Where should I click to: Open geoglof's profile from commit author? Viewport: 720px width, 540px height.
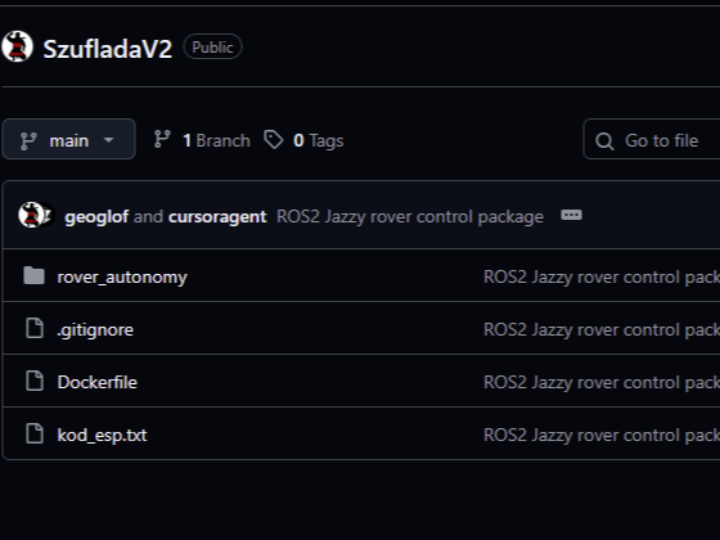(x=96, y=216)
